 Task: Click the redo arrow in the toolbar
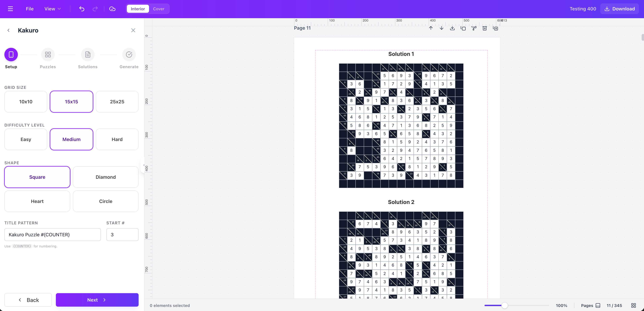pyautogui.click(x=95, y=9)
